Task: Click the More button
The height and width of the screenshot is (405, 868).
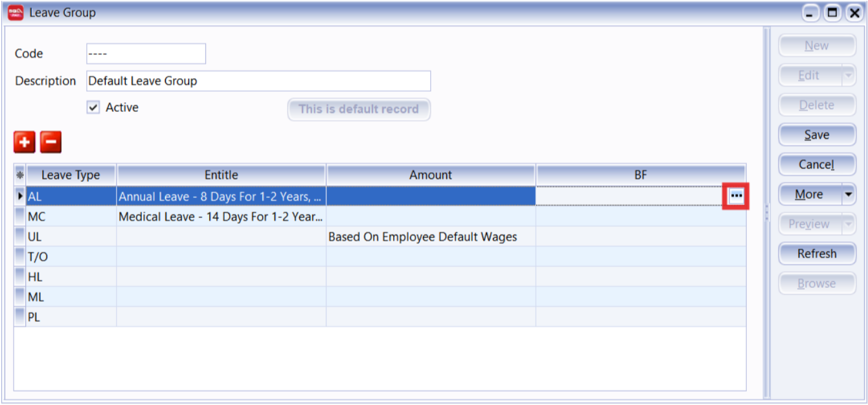Action: (x=810, y=194)
